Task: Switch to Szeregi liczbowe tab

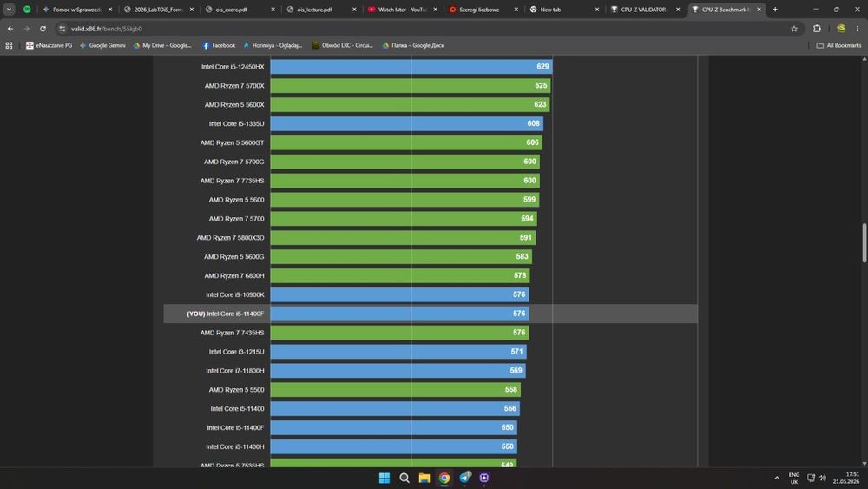Action: (482, 10)
